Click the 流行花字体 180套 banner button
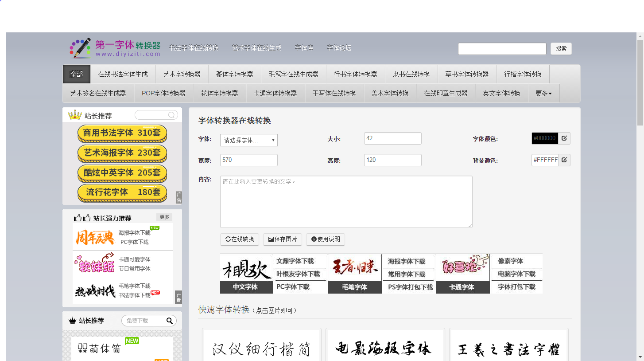Image resolution: width=644 pixels, height=361 pixels. click(x=122, y=192)
